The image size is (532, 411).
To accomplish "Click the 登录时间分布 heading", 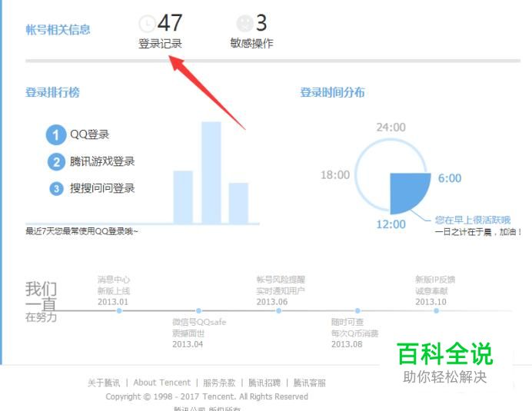I will (x=332, y=92).
